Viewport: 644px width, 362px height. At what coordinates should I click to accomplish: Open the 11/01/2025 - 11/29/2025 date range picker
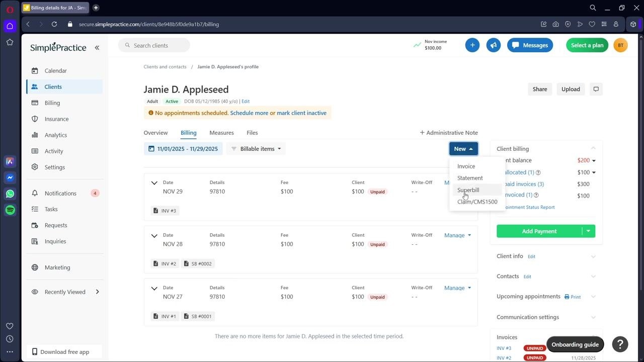(183, 149)
